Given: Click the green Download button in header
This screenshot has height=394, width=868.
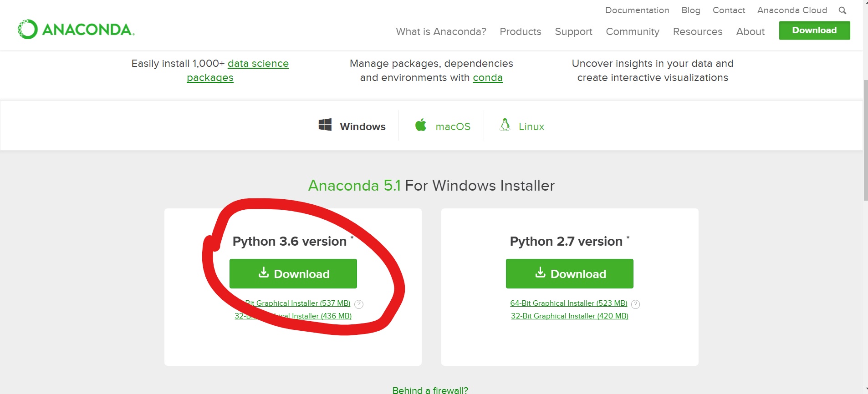Looking at the screenshot, I should [814, 30].
